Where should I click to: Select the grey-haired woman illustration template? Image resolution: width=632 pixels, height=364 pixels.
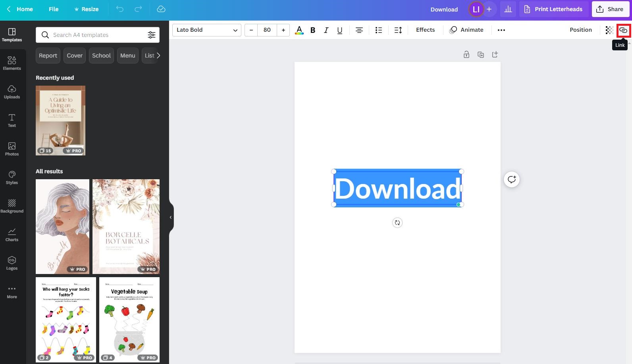click(62, 226)
